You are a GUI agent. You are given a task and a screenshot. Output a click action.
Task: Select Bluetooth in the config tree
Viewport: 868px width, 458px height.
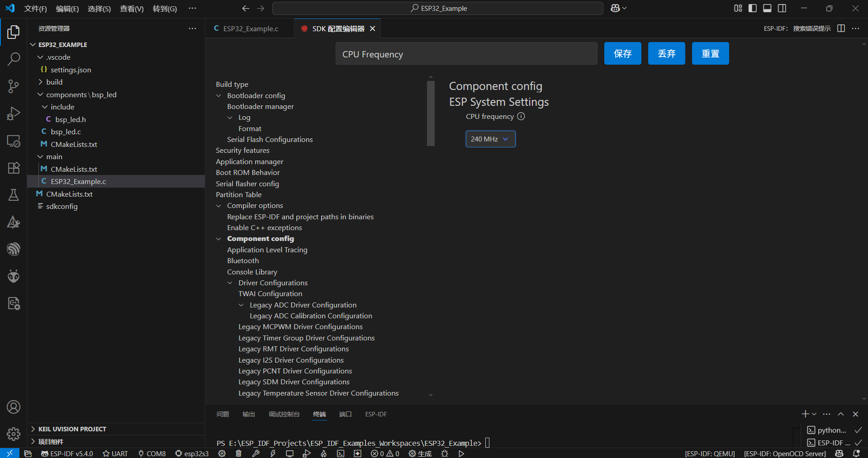coord(243,261)
